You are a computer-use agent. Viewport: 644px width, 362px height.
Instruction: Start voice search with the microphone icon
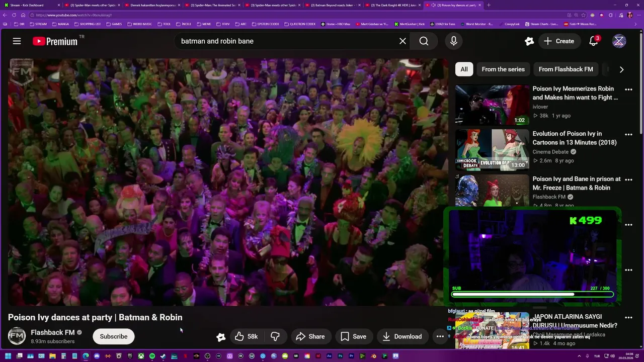coord(453,41)
